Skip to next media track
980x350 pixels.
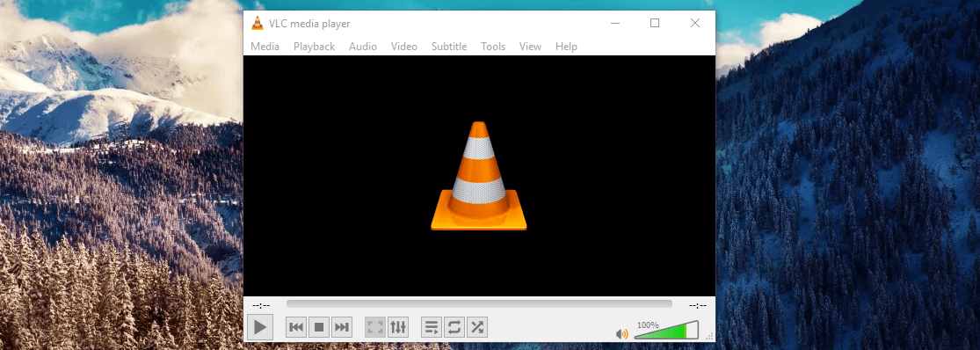(x=341, y=327)
